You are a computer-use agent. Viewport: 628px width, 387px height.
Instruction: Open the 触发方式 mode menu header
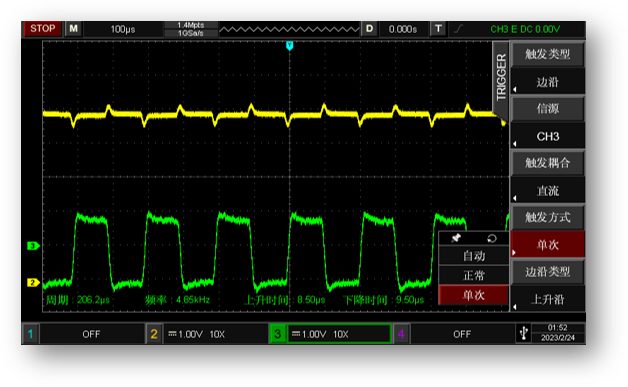pyautogui.click(x=547, y=218)
